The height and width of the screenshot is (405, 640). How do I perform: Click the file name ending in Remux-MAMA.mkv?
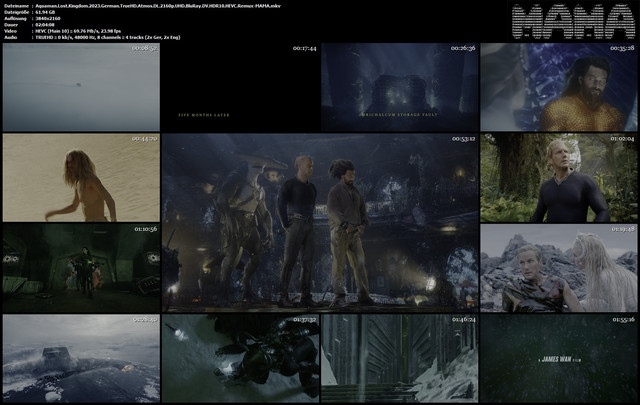(x=158, y=6)
